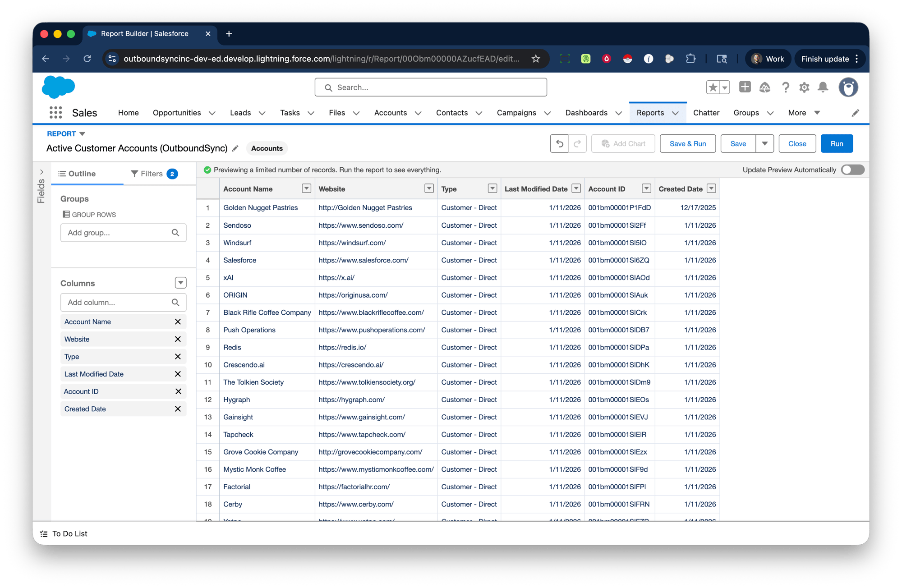Open the REPORT chevron dropdown
The height and width of the screenshot is (588, 902).
pos(82,133)
